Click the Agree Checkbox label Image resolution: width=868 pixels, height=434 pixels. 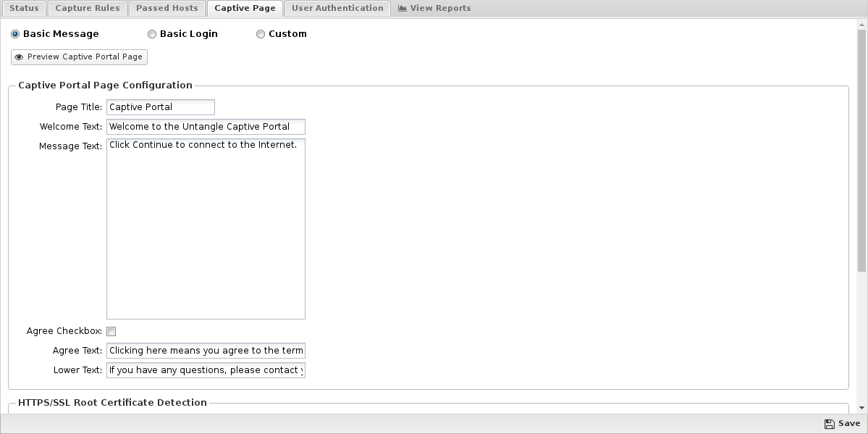coord(64,331)
